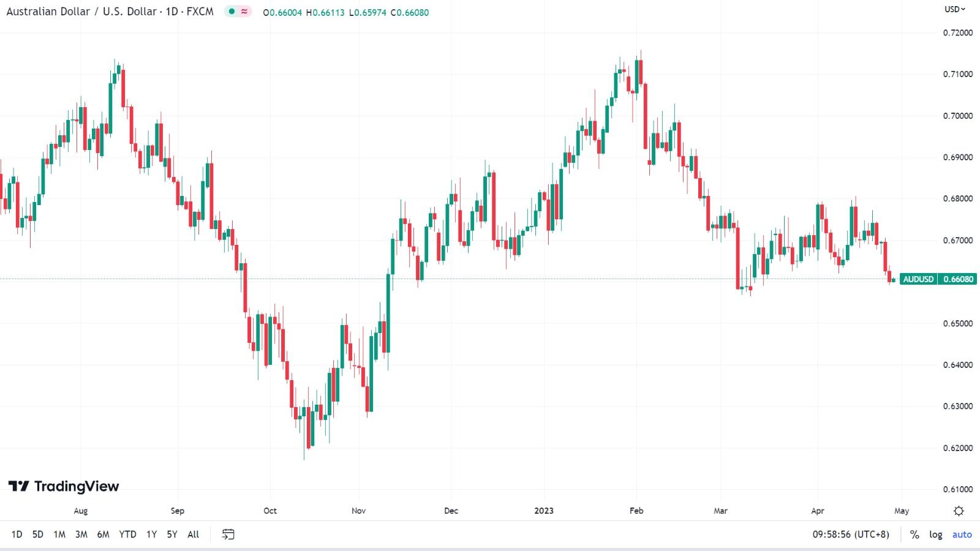This screenshot has height=551, width=980.
Task: Open the chart settings gear
Action: tap(959, 511)
